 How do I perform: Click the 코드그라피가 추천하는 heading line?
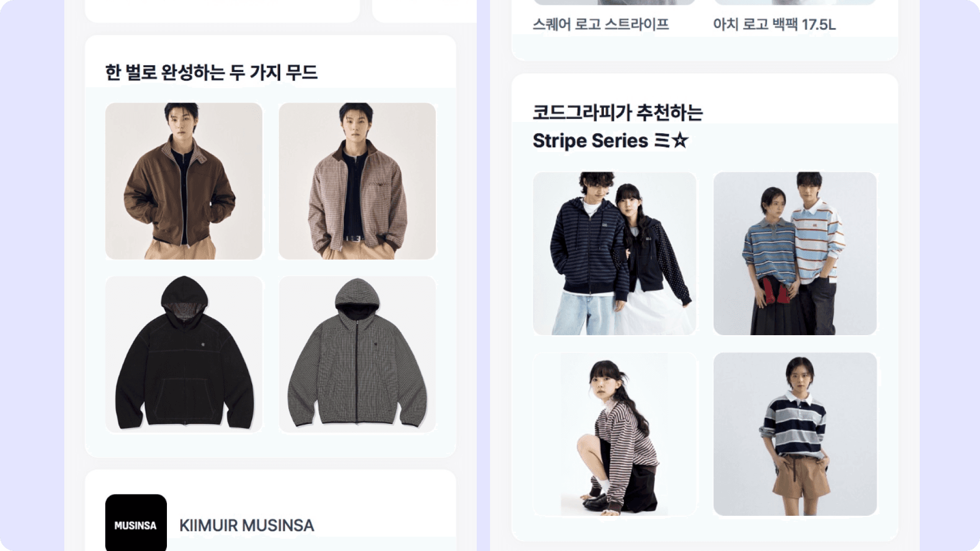pyautogui.click(x=618, y=112)
